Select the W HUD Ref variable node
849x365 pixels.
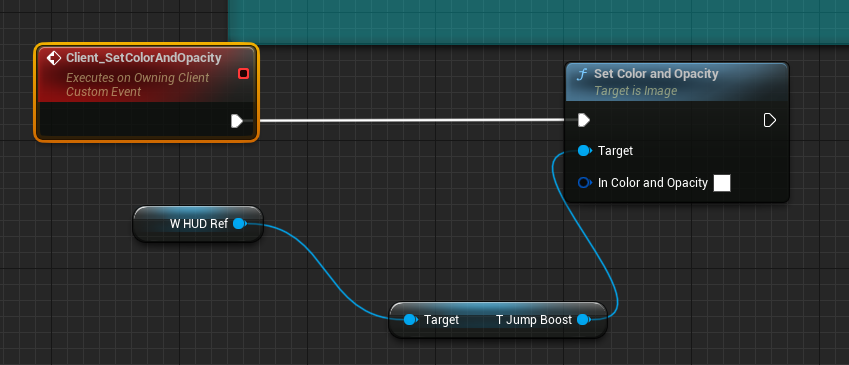198,224
